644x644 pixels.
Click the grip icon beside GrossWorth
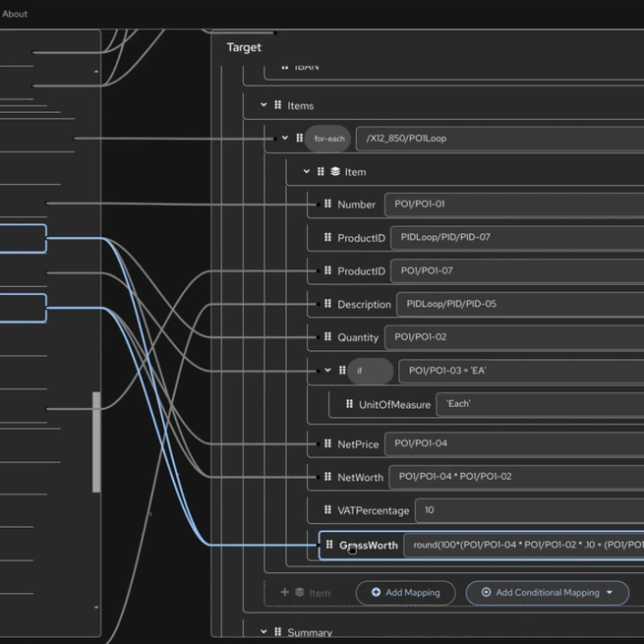[x=329, y=545]
